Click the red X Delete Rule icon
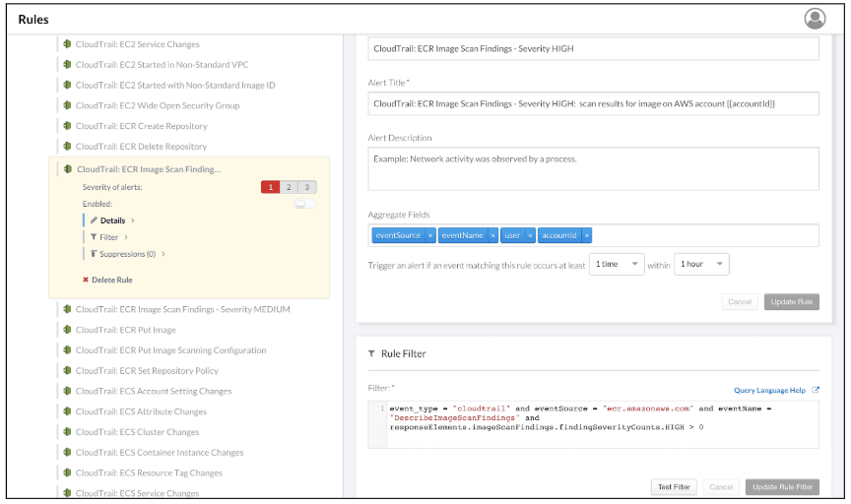 pyautogui.click(x=86, y=280)
